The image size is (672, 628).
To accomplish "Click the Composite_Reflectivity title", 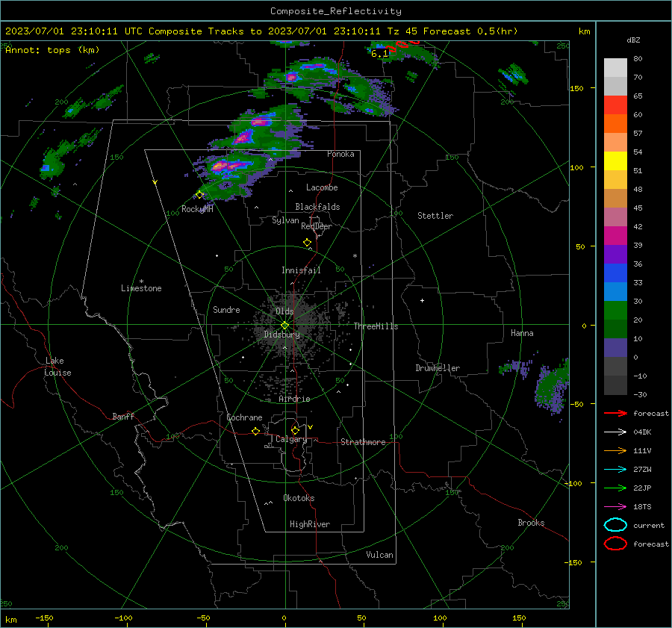I will click(x=336, y=11).
